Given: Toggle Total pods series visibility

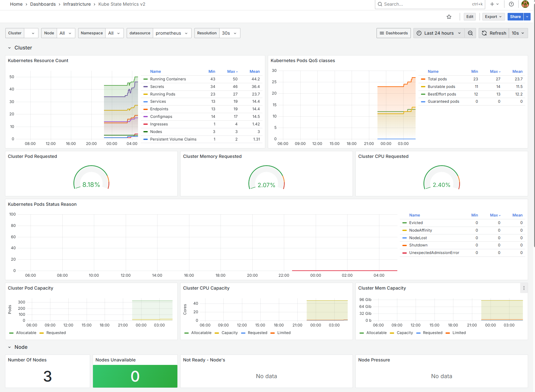Looking at the screenshot, I should 437,79.
